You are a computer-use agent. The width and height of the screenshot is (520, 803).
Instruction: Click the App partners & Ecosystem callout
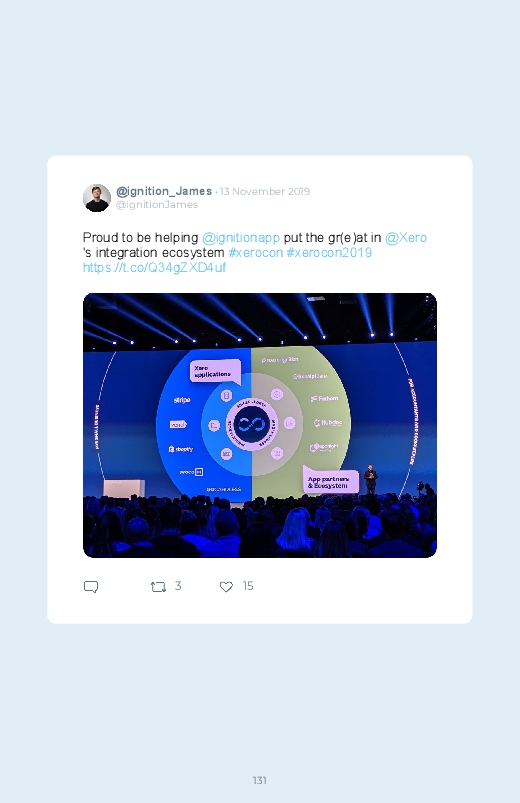330,481
